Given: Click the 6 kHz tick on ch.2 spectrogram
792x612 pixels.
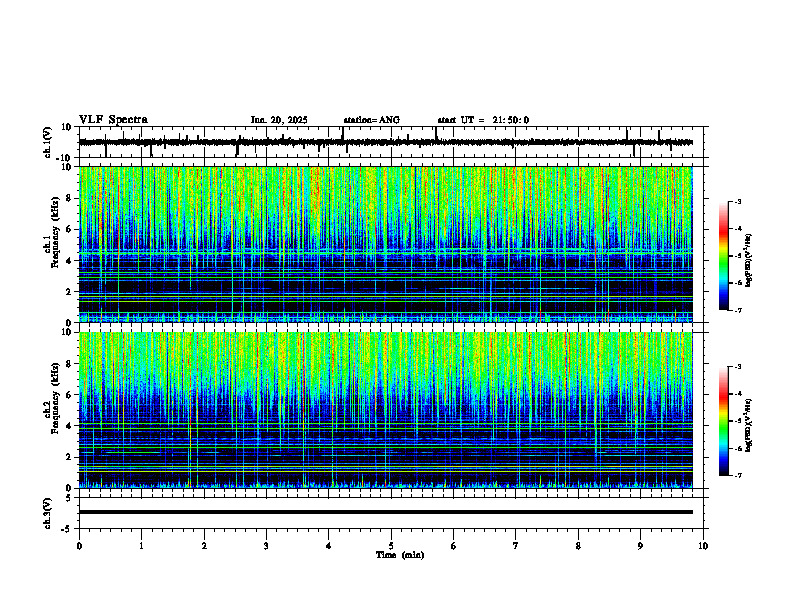Looking at the screenshot, I should point(70,395).
